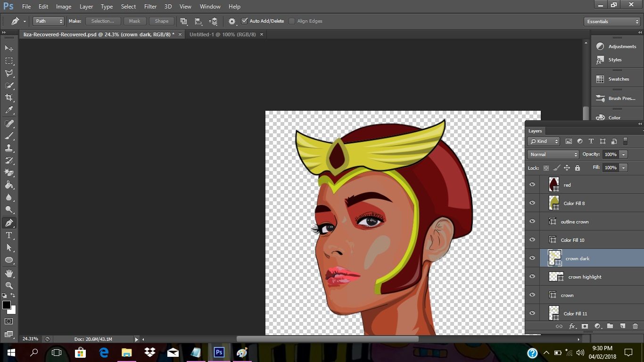Create a new layer
Viewport: 644px width, 362px height.
[x=622, y=326]
